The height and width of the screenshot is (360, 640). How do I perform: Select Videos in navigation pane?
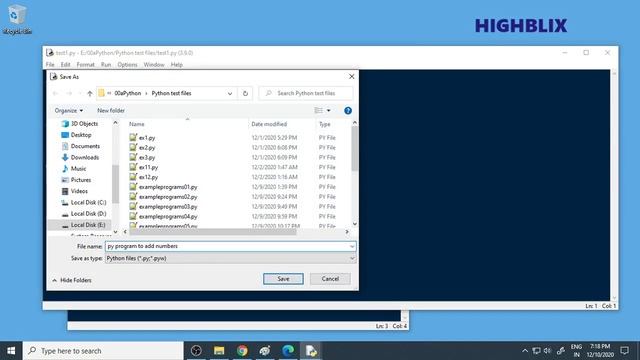75,191
